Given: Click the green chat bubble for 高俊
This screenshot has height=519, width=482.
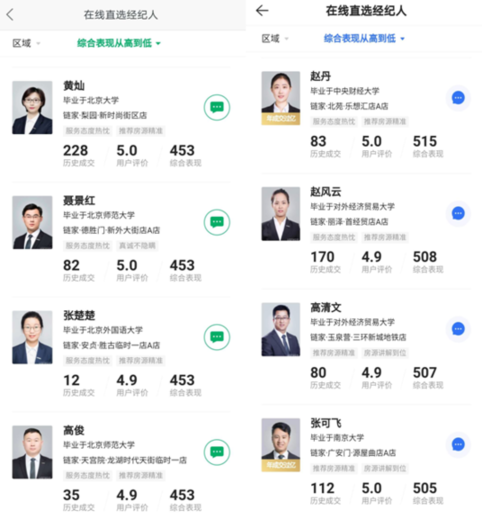Looking at the screenshot, I should point(217,452).
